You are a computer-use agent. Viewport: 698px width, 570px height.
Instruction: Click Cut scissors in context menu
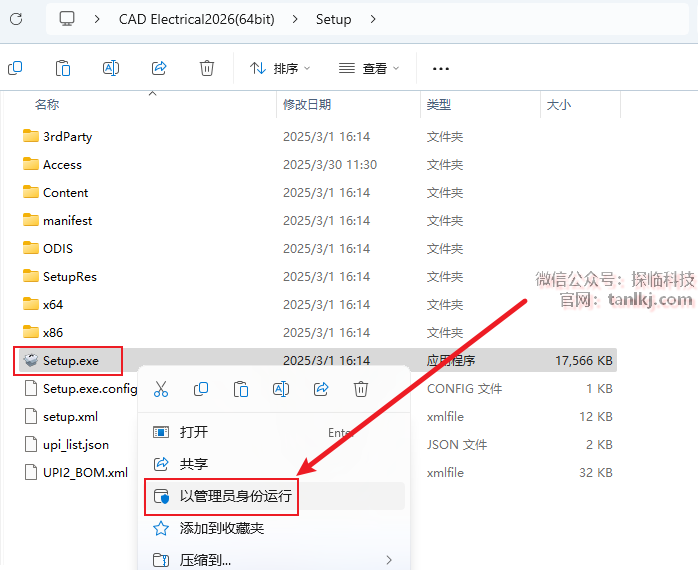(161, 389)
